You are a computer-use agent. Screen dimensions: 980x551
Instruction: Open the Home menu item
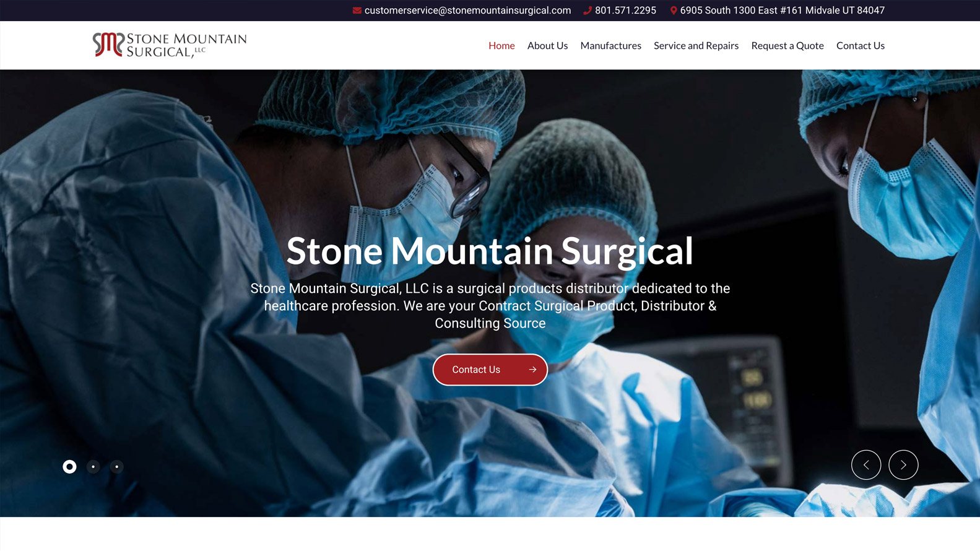pyautogui.click(x=501, y=46)
